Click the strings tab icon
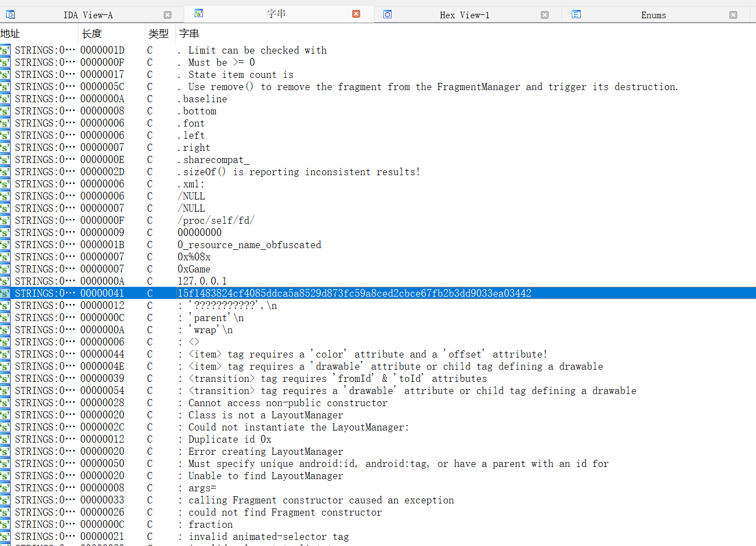 pyautogui.click(x=199, y=13)
